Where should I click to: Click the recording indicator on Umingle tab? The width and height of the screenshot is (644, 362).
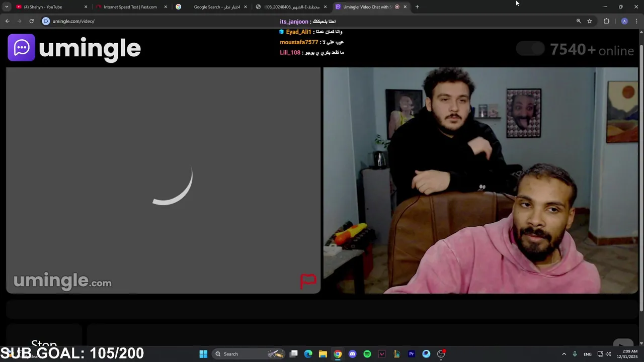(397, 7)
